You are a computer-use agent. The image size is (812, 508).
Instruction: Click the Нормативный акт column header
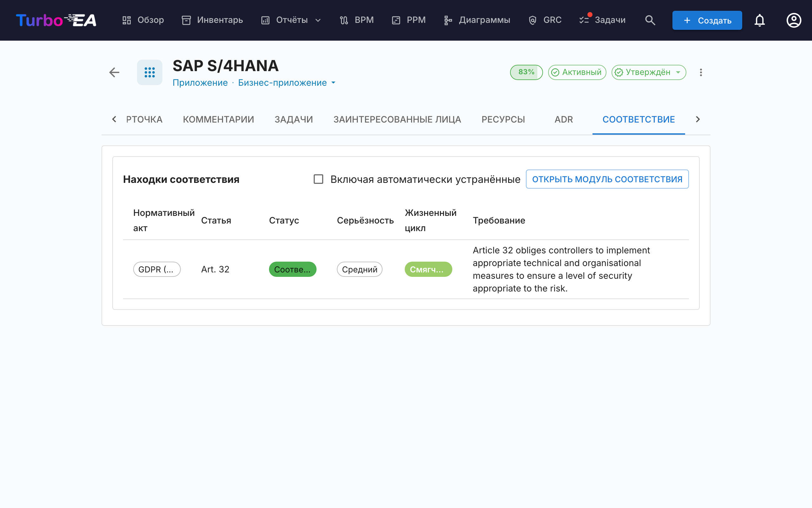click(x=164, y=220)
